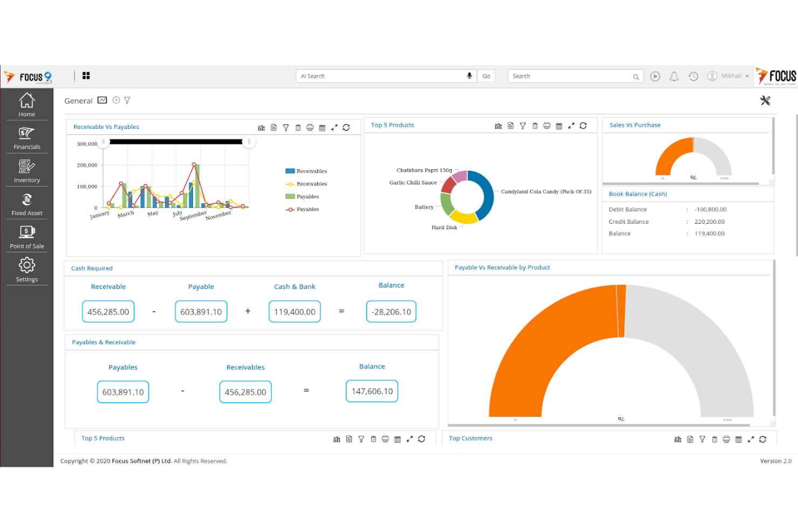Image resolution: width=798 pixels, height=532 pixels.
Task: Open the Fixed Asset module
Action: [26, 204]
